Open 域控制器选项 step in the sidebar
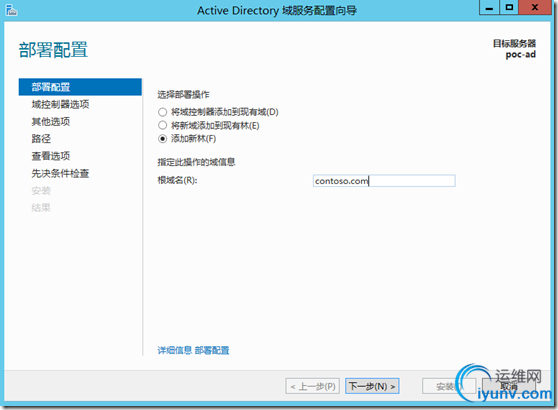The image size is (558, 410). tap(60, 104)
